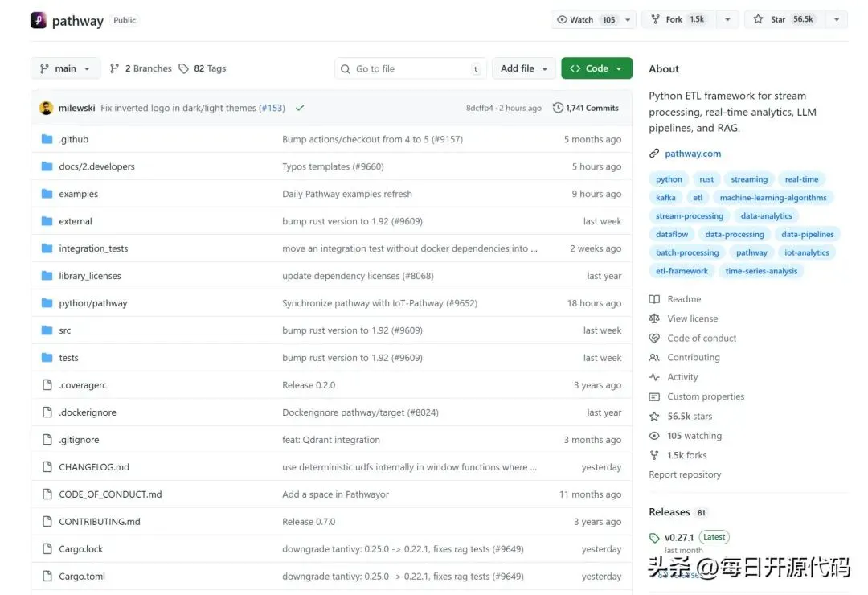Click the eye icon on Watch button
This screenshot has width=868, height=595.
coord(562,19)
